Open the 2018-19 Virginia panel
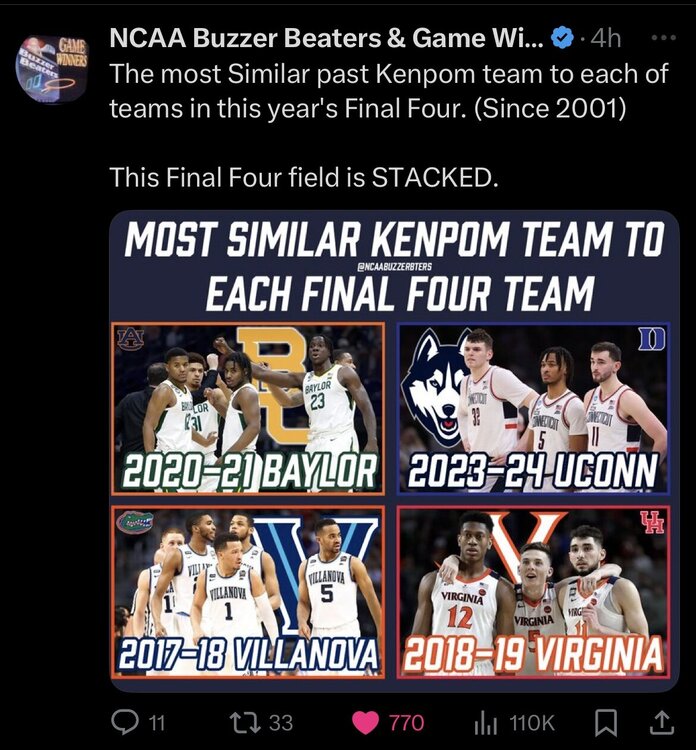Screen dimensions: 696x750 (533, 592)
